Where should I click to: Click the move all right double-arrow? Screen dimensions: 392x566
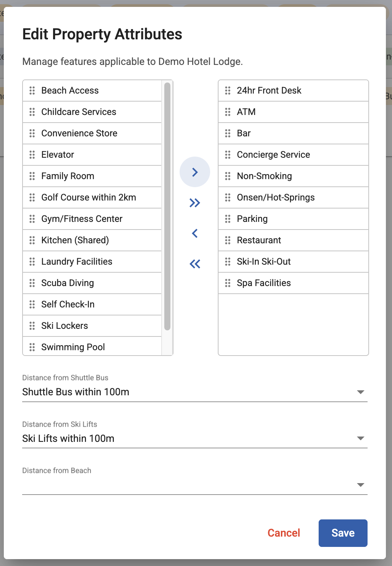(195, 203)
